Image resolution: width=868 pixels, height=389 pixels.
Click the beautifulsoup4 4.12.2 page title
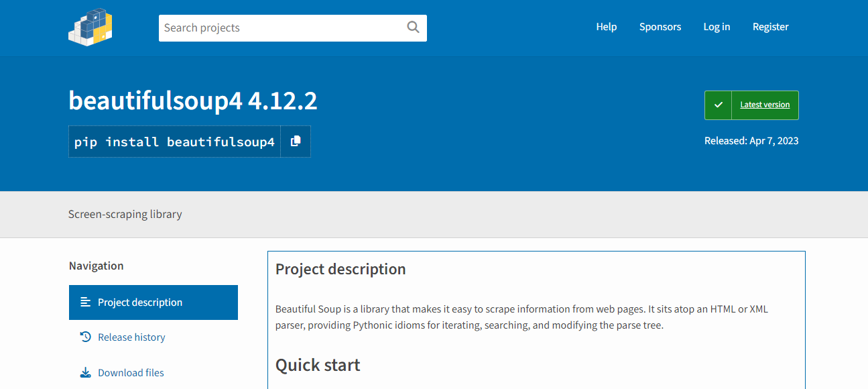coord(192,101)
